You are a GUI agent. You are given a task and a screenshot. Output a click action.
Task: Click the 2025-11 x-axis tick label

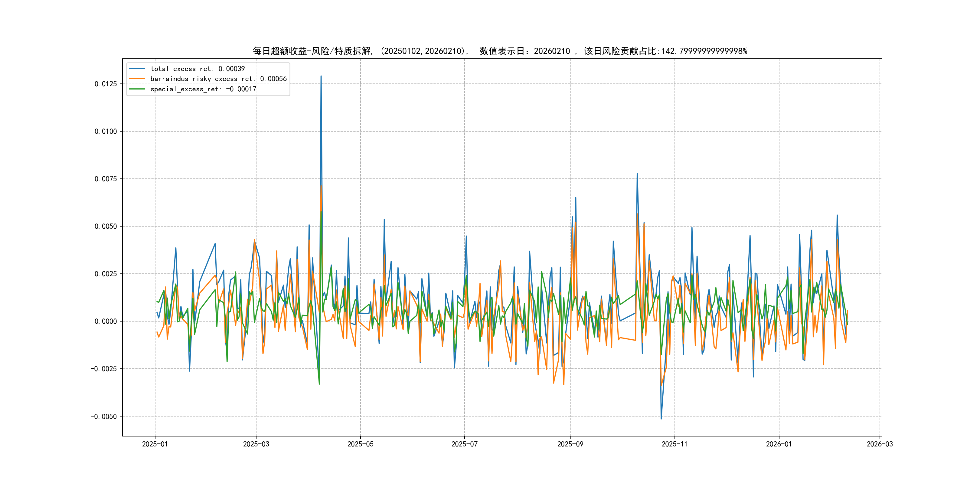click(675, 444)
